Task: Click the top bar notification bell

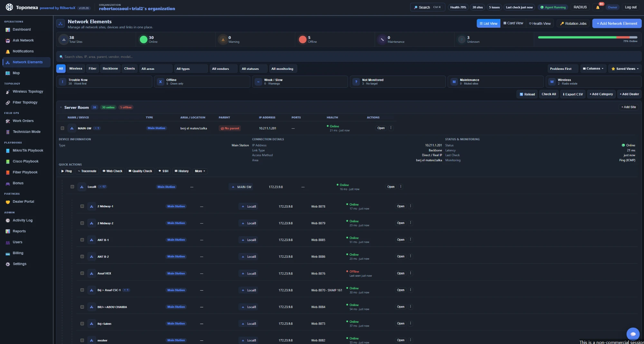Action: click(598, 7)
